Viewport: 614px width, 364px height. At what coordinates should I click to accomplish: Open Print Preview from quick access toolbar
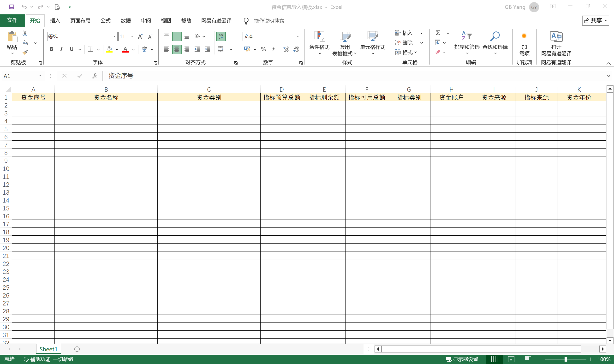point(58,7)
